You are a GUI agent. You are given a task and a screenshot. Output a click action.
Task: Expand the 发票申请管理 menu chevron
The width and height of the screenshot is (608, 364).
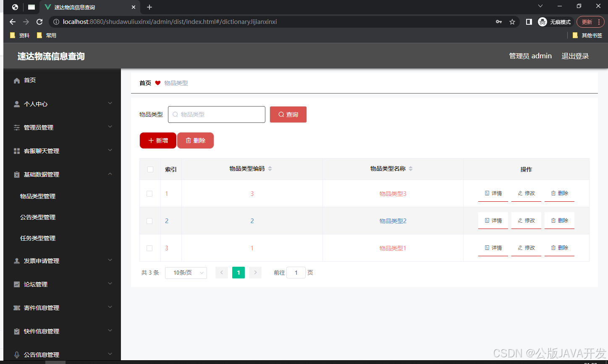pyautogui.click(x=110, y=260)
